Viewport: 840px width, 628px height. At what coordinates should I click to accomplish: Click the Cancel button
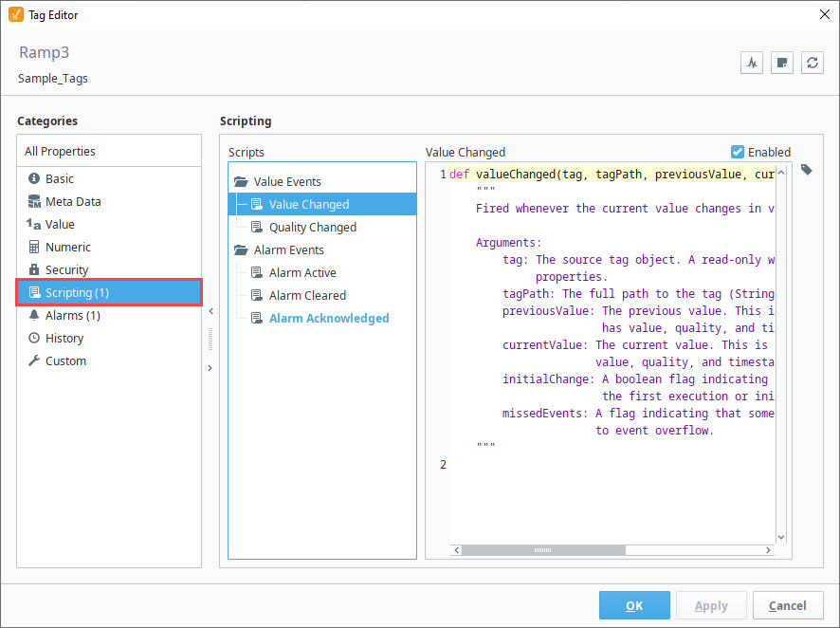point(788,605)
